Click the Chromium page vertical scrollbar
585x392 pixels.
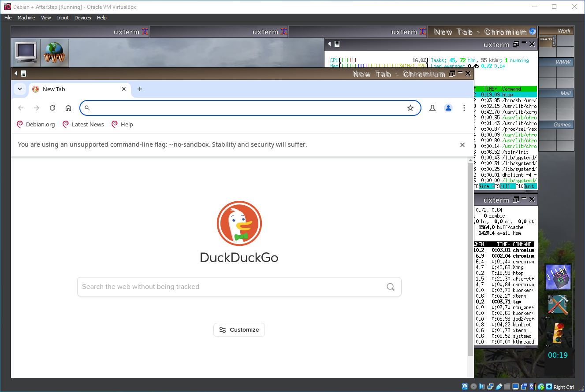pos(470,255)
